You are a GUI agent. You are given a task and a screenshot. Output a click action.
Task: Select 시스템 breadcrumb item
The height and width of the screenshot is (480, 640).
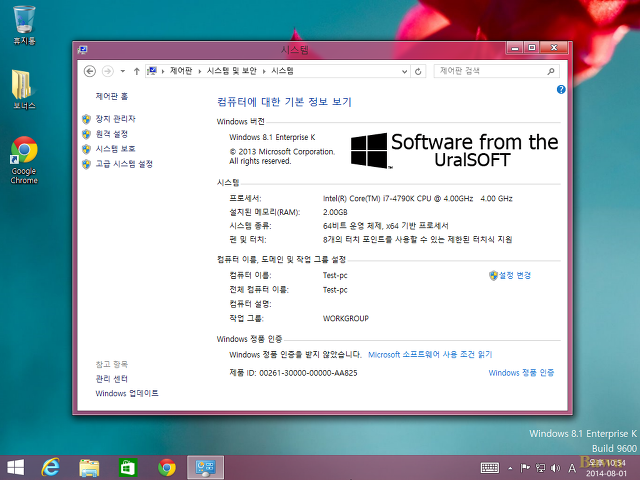pyautogui.click(x=282, y=71)
